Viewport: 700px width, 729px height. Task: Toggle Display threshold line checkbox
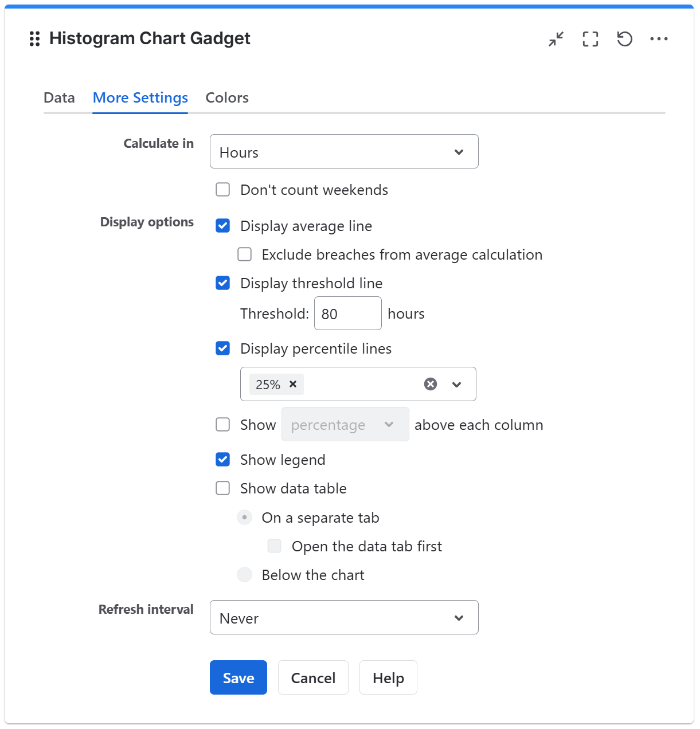[x=223, y=283]
